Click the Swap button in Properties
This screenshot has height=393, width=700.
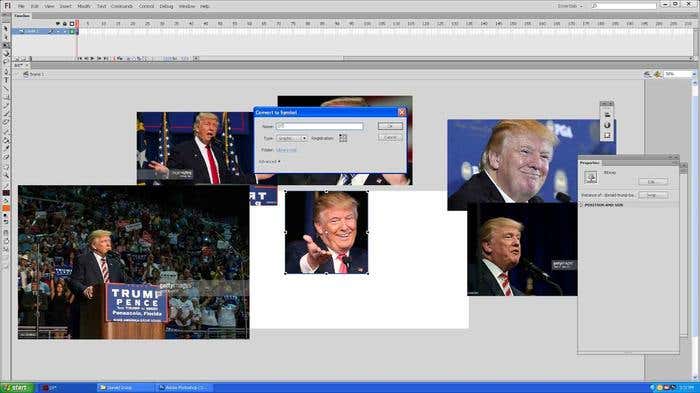click(653, 195)
